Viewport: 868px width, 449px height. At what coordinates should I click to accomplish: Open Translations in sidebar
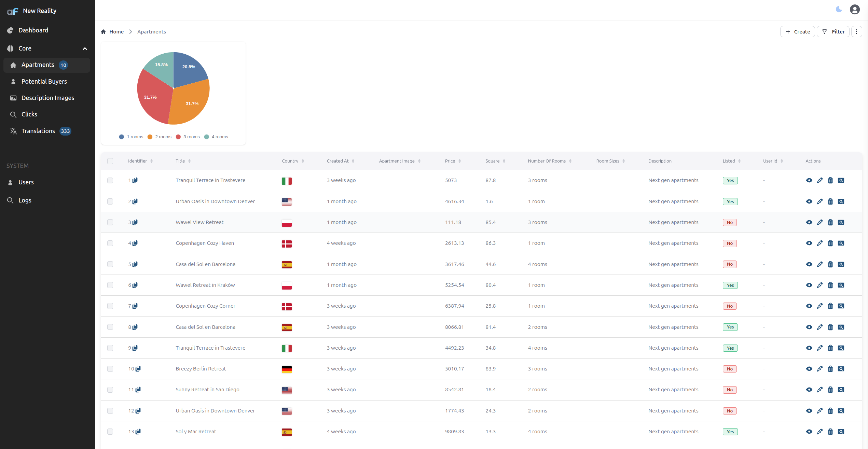[x=47, y=131]
